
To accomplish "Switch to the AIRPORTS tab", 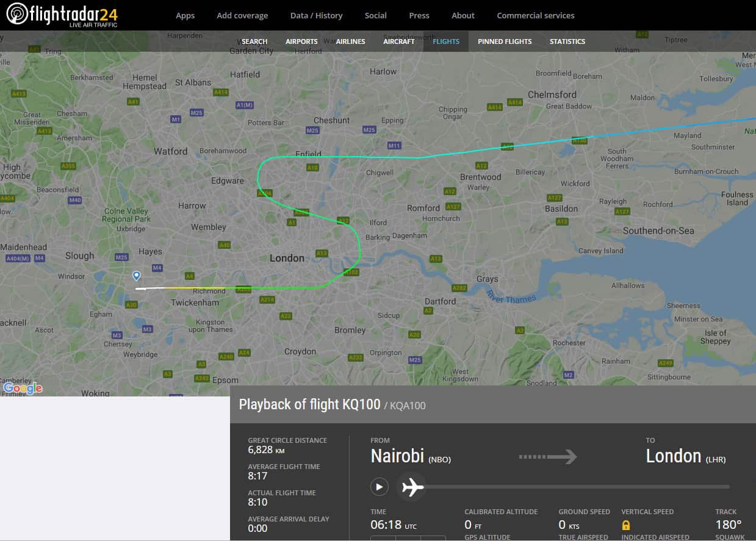I will pos(301,41).
